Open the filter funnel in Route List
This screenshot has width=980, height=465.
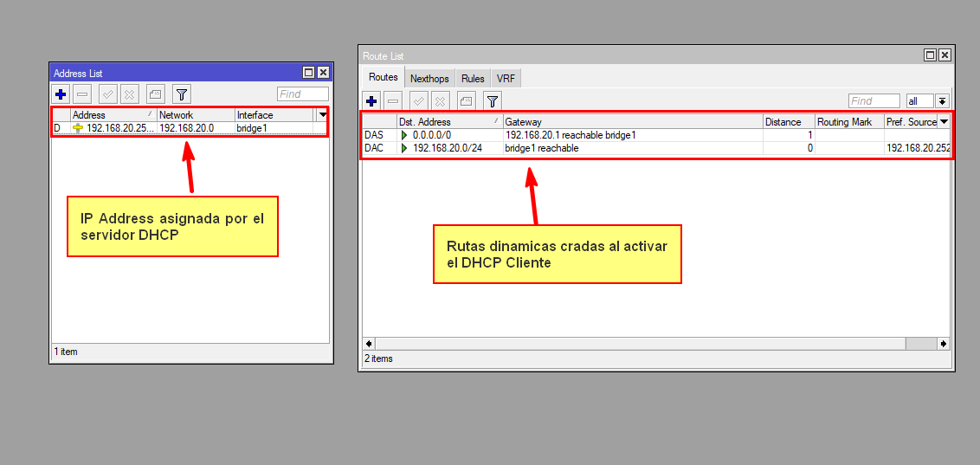pos(492,101)
